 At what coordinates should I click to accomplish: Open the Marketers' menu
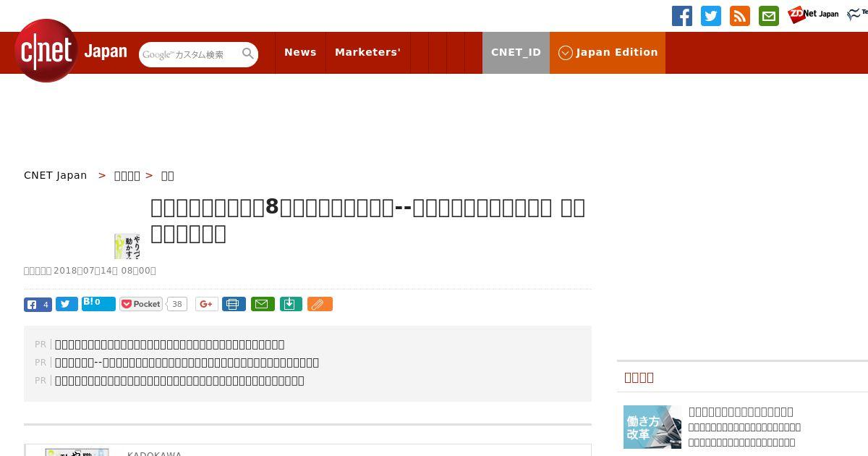pos(367,52)
